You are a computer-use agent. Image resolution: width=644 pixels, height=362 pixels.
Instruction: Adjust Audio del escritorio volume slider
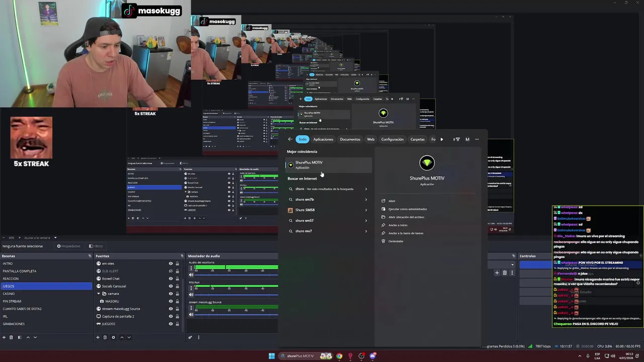click(236, 275)
